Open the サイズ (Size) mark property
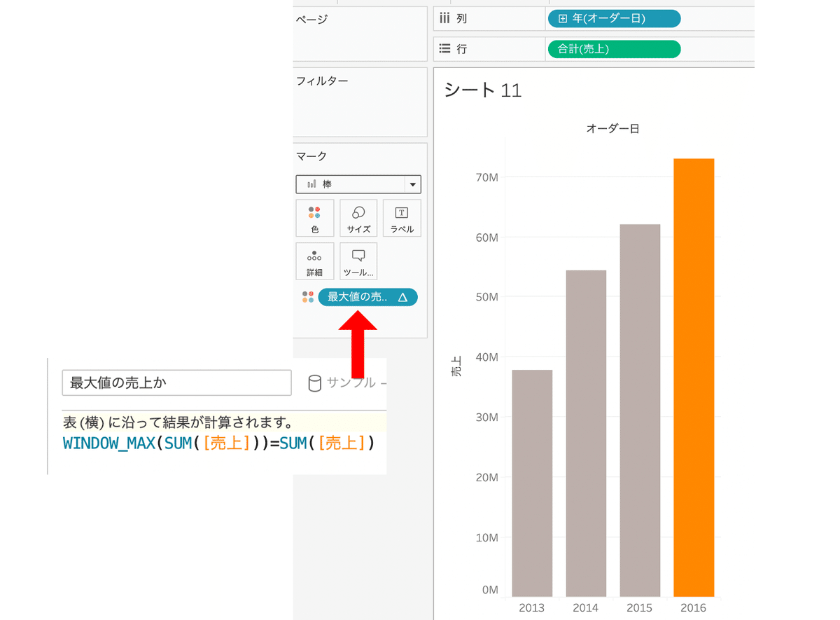The image size is (840, 620). click(x=358, y=218)
